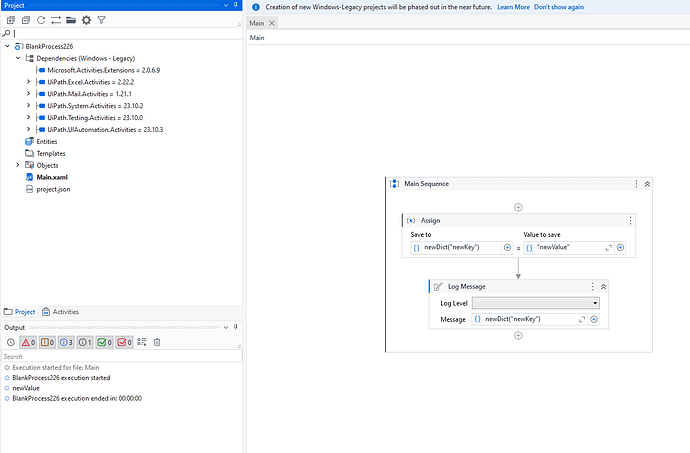Collapse Dependencies (Windows - Legacy) node

[18, 58]
